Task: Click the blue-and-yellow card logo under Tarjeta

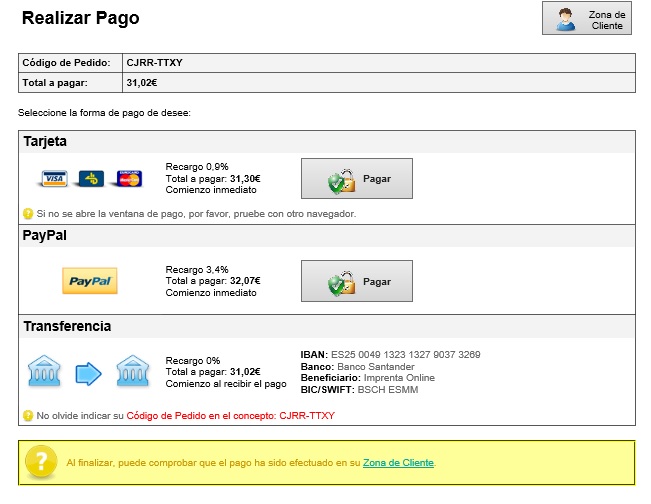Action: [91, 178]
